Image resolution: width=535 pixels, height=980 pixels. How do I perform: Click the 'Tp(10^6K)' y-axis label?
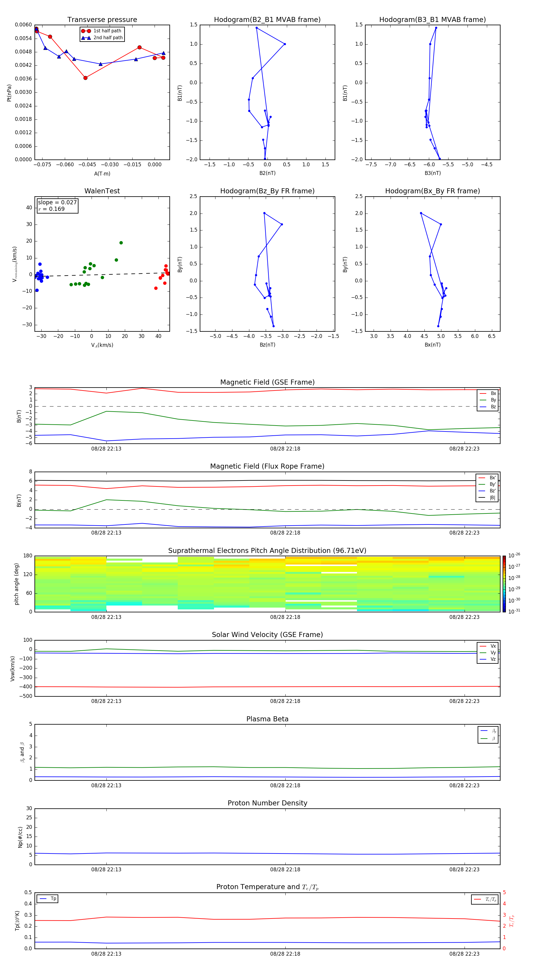17,921
